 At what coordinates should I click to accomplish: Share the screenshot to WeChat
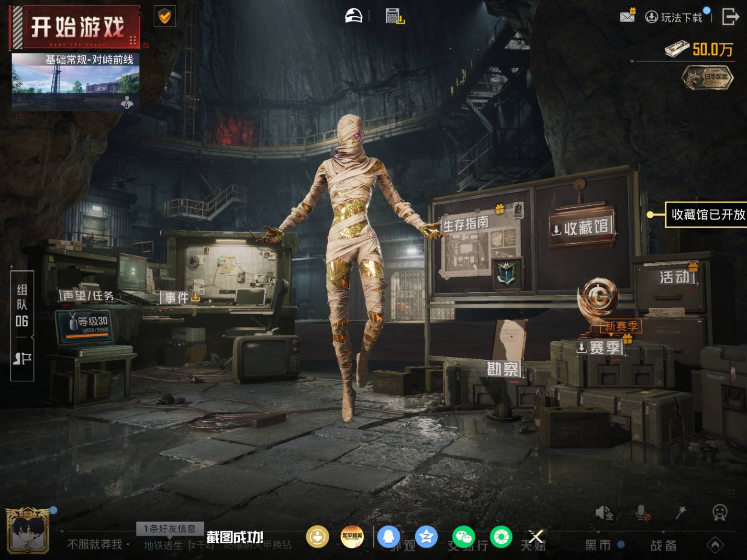tap(464, 537)
